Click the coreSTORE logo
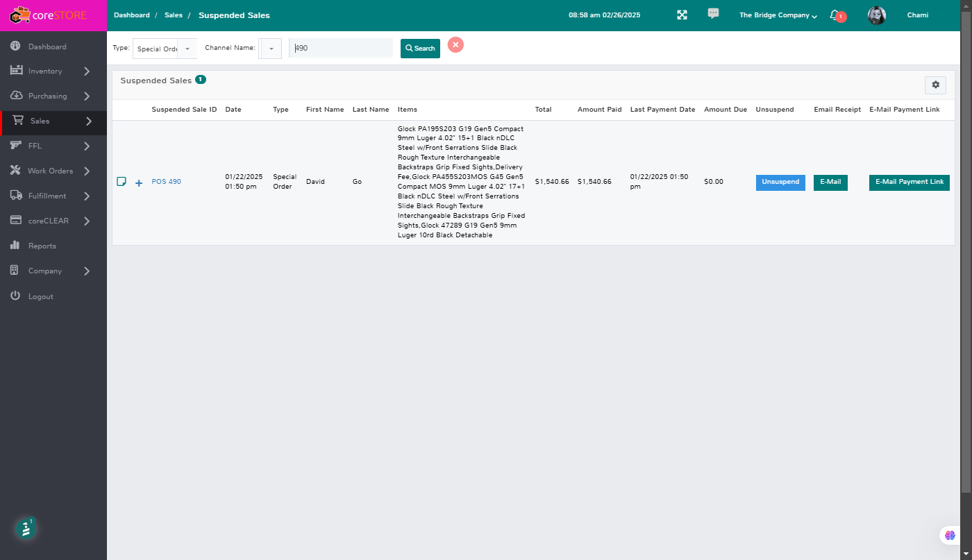This screenshot has height=560, width=972. [x=49, y=15]
